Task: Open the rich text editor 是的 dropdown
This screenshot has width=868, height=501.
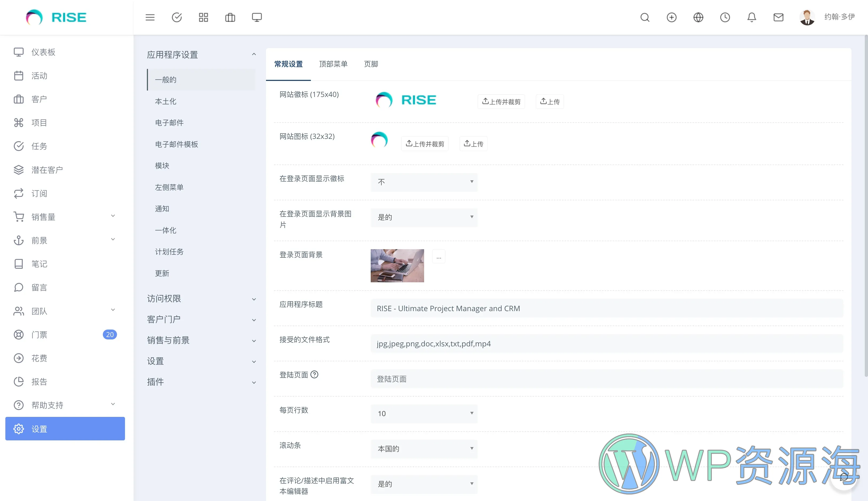Action: point(424,484)
